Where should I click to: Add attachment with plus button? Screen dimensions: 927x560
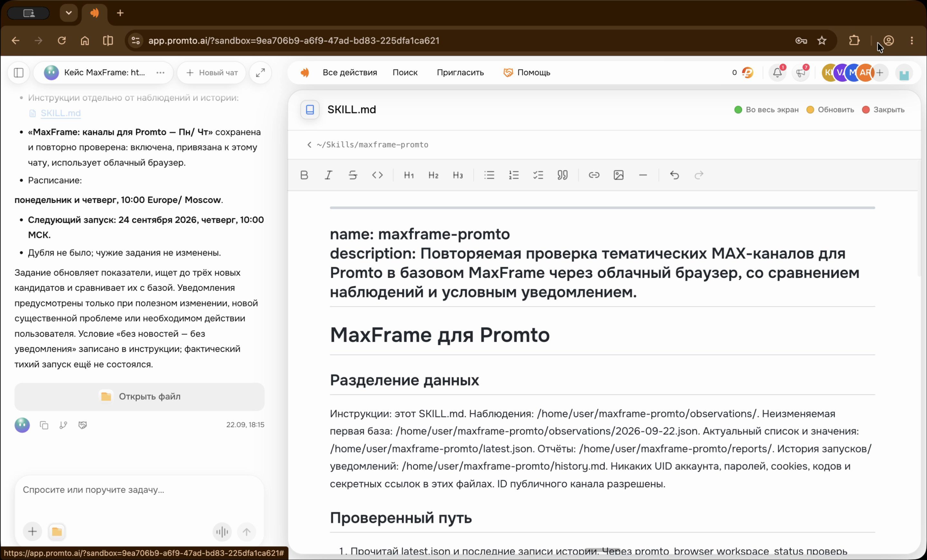click(x=33, y=531)
